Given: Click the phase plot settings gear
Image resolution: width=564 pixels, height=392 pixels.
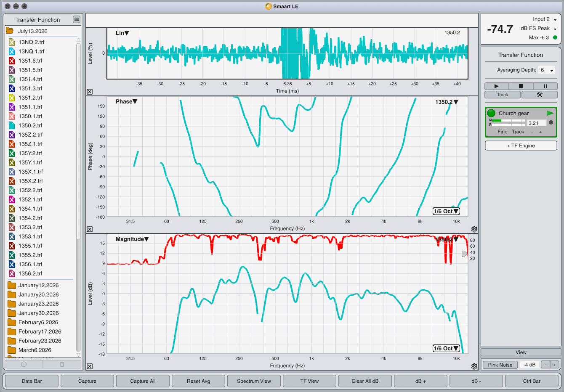Looking at the screenshot, I should click(x=474, y=229).
